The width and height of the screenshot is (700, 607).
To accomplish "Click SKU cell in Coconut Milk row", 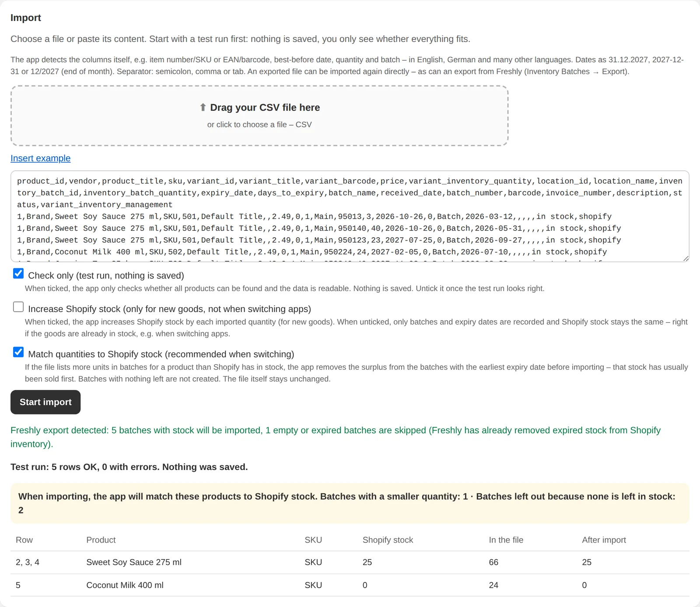I will [x=313, y=585].
